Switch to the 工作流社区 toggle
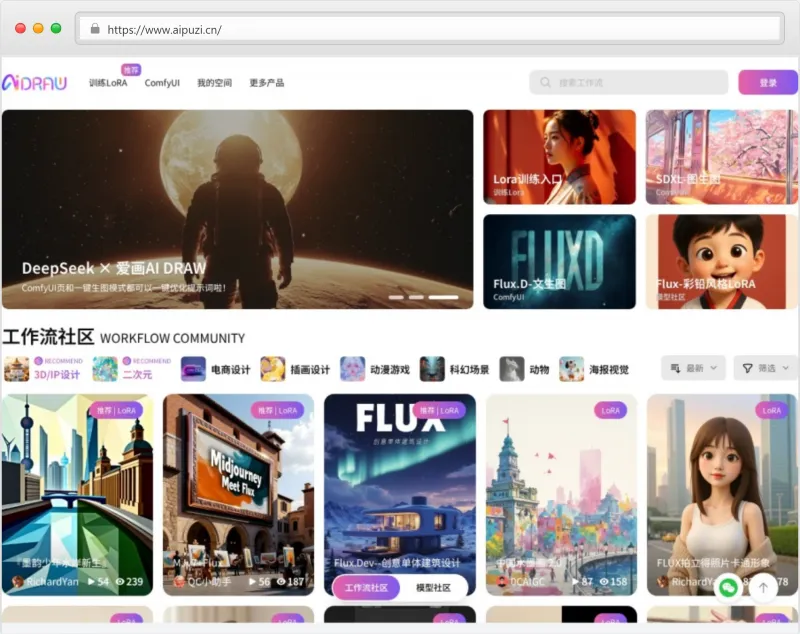Viewport: 800px width, 634px height. [x=366, y=588]
